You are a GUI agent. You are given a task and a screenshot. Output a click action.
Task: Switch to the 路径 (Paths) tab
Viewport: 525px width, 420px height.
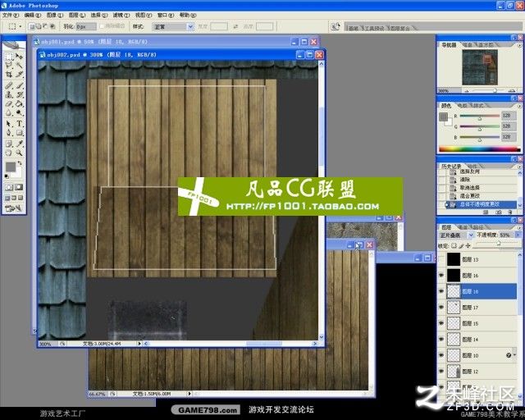(477, 227)
